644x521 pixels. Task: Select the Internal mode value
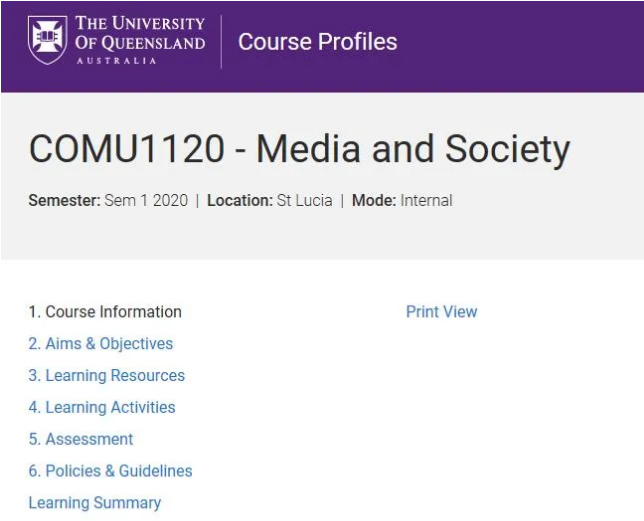pos(426,200)
